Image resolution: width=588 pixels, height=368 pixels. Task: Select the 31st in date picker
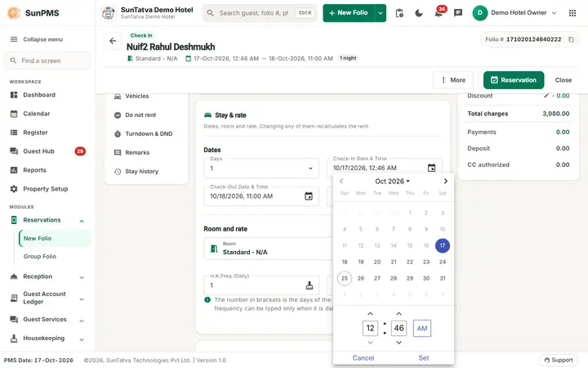[x=443, y=278]
